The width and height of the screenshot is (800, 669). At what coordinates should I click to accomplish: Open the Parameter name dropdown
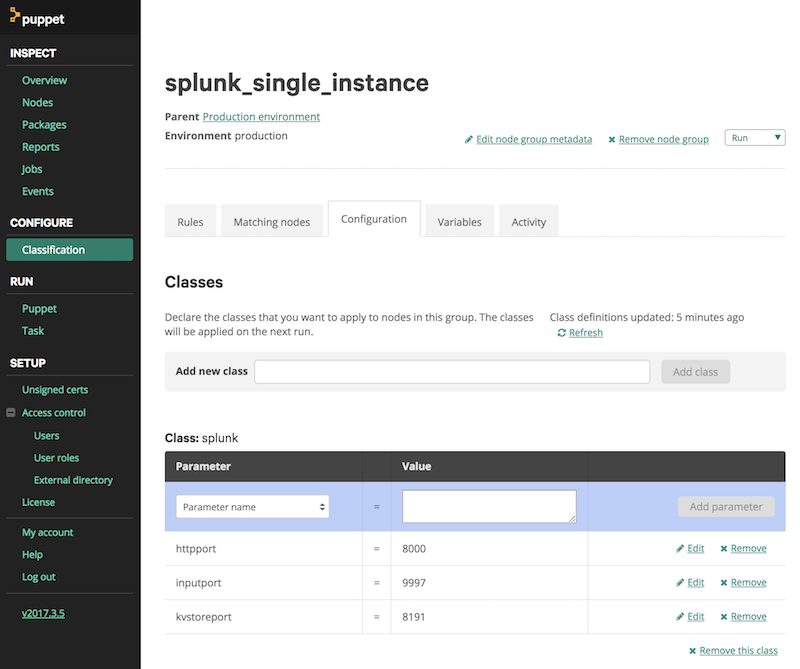tap(253, 507)
